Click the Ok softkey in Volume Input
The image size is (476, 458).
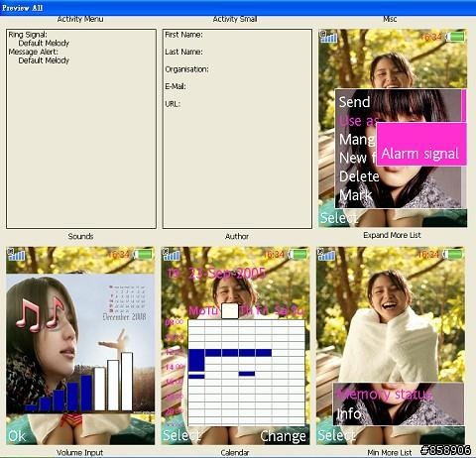tap(17, 436)
